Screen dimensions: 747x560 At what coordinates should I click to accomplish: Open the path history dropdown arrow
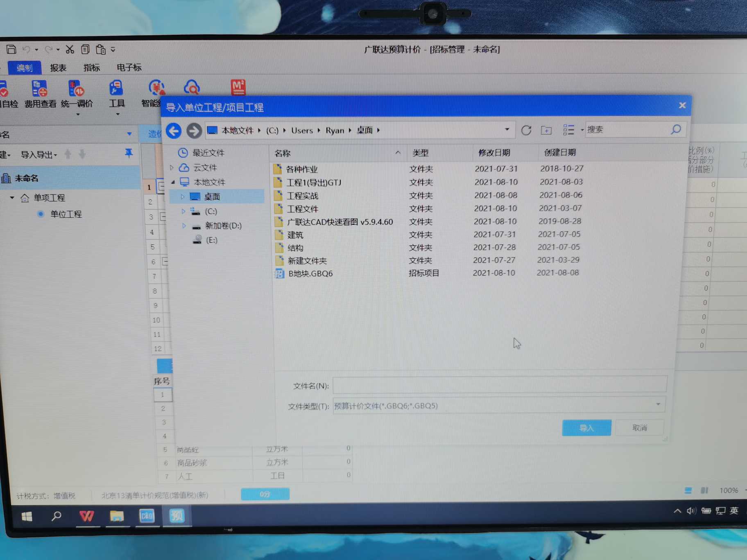(507, 129)
